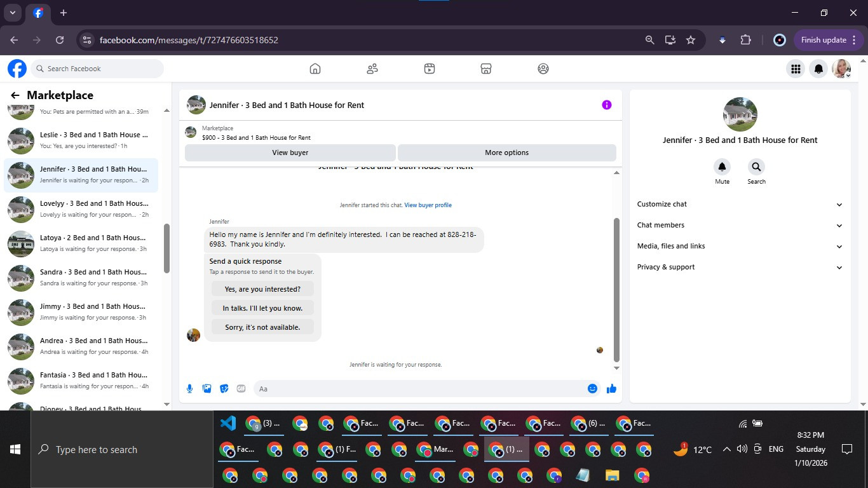The image size is (868, 488).
Task: Open conversation information purple icon
Action: click(607, 105)
